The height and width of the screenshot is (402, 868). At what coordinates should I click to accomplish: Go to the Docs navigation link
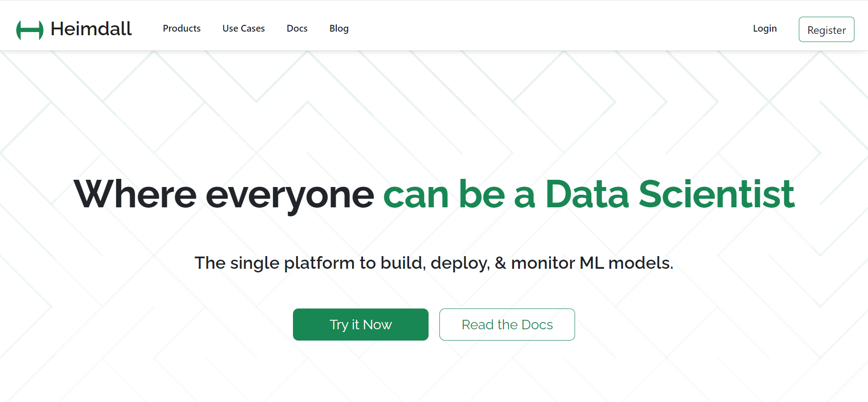tap(297, 28)
